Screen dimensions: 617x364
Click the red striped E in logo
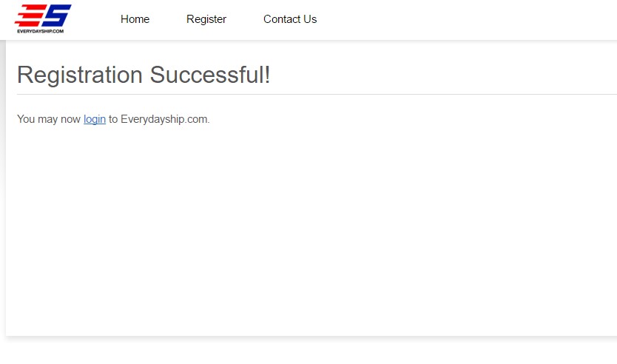(28, 16)
